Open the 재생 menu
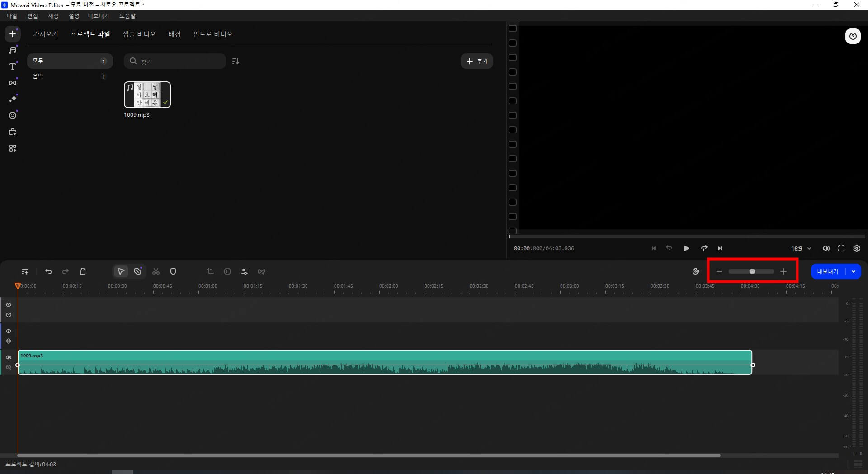The image size is (868, 474). pos(53,16)
